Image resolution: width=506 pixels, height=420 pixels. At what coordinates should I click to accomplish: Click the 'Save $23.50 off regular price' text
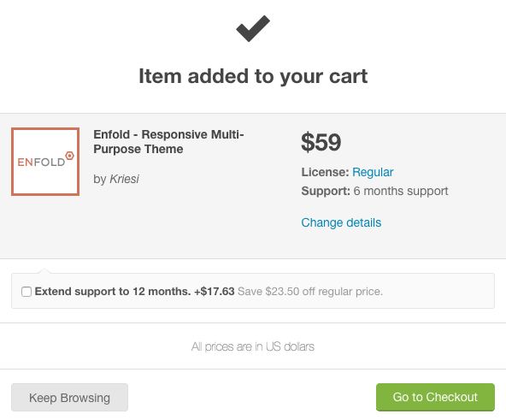coord(310,292)
